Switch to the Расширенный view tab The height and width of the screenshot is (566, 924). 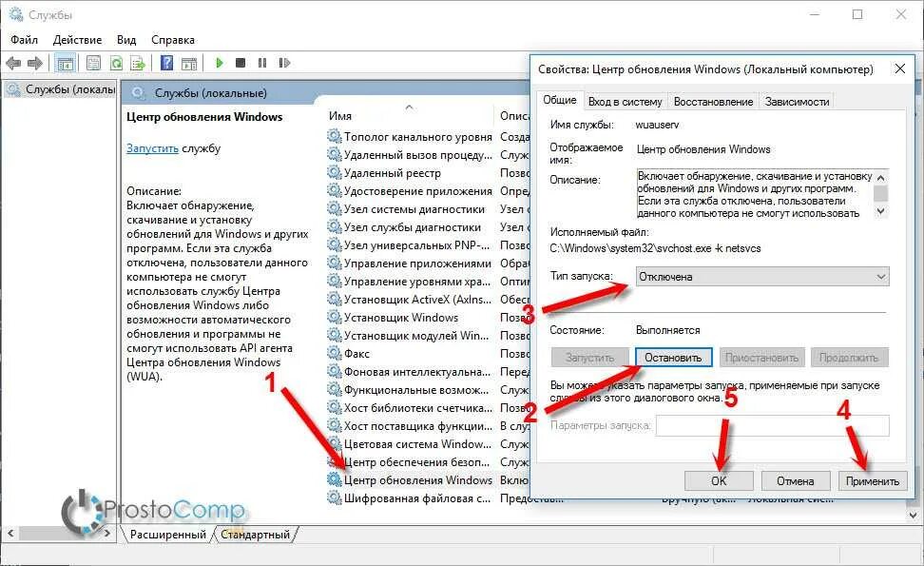168,535
